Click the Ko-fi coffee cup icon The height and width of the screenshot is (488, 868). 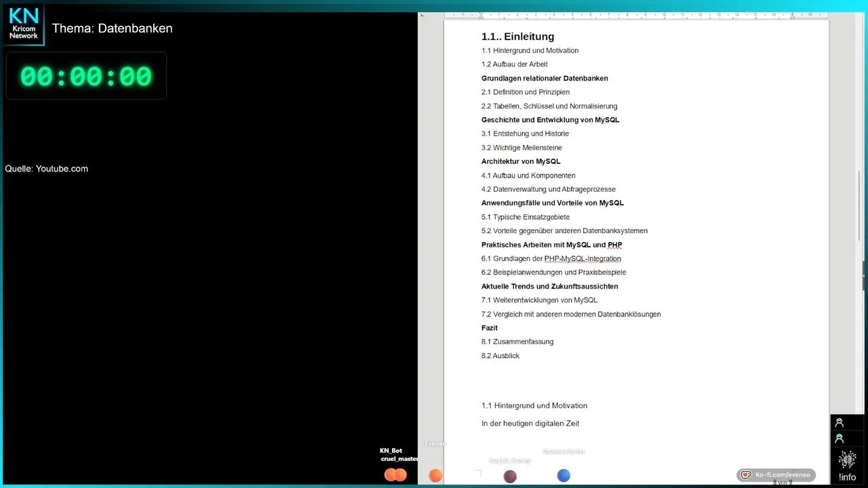747,475
